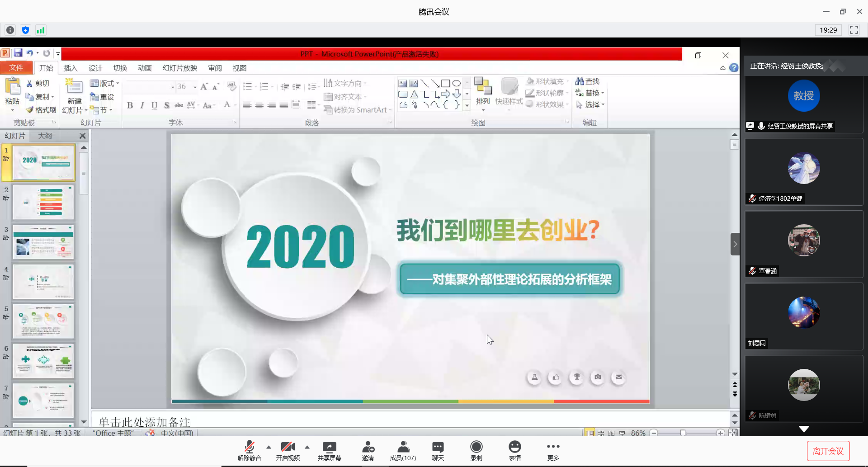Click the 离开会议 (Leave Meeting) button
This screenshot has height=467, width=868.
pyautogui.click(x=827, y=450)
